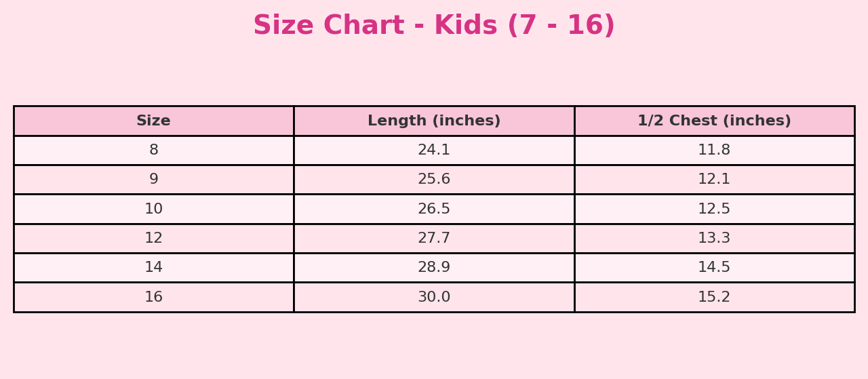Select the 25.6 length value

[434, 180]
